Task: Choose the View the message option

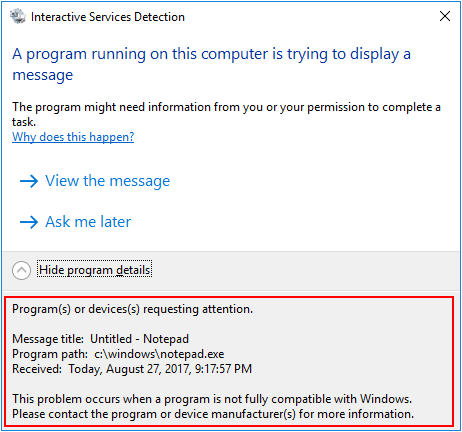Action: [108, 181]
